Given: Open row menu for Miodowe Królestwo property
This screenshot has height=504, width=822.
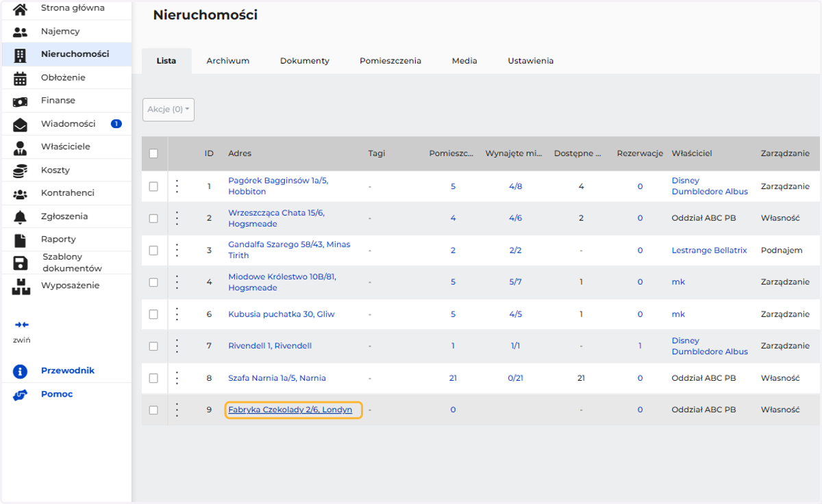Looking at the screenshot, I should (x=177, y=282).
